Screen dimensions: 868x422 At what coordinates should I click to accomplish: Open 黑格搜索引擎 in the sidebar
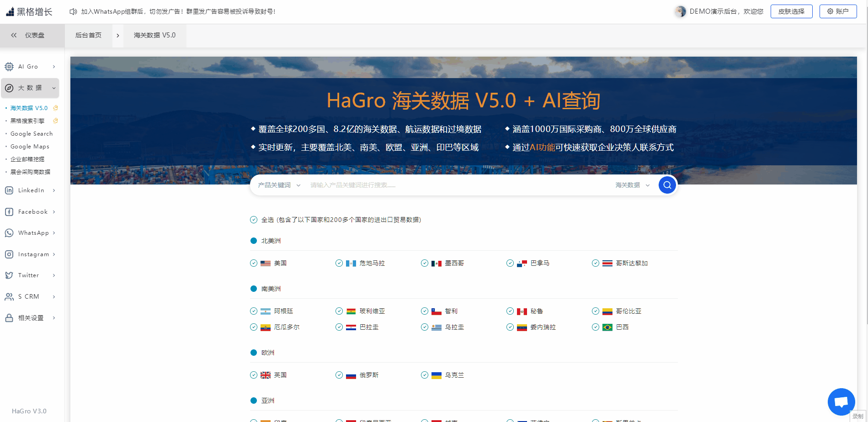(27, 121)
